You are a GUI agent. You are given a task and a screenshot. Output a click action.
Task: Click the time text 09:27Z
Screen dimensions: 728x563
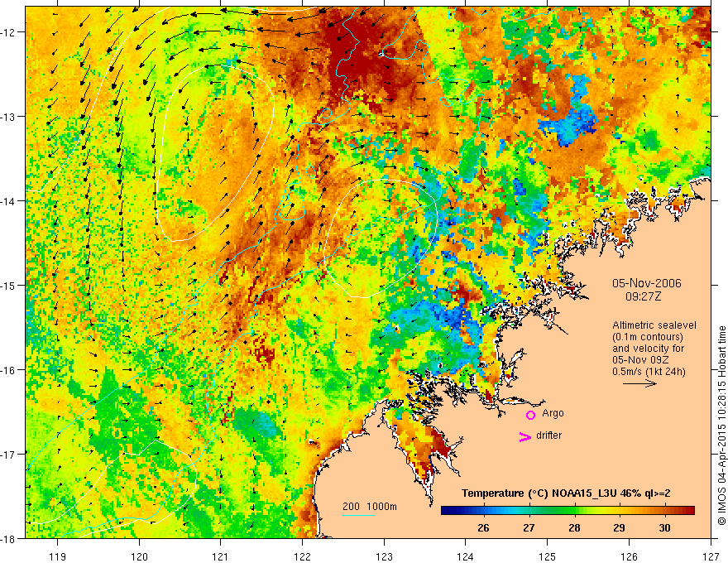(643, 296)
